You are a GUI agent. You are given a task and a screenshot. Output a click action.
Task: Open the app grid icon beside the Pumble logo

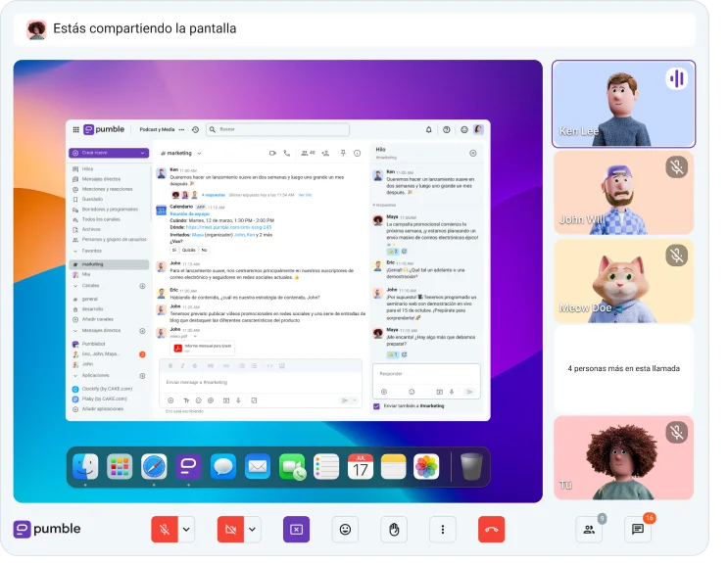pos(76,129)
